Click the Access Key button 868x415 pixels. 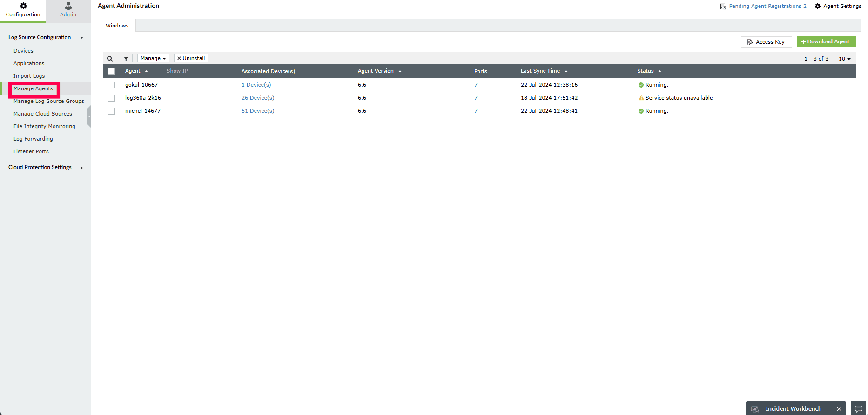click(766, 42)
